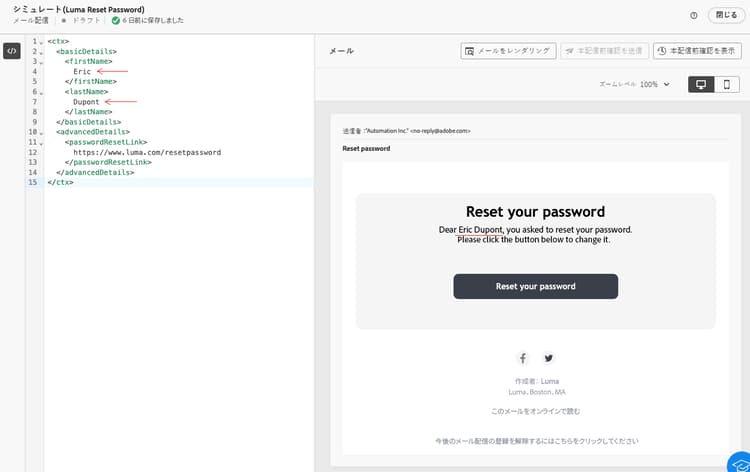
Task: Click the closing </ctx> tag line
Action: 60,182
